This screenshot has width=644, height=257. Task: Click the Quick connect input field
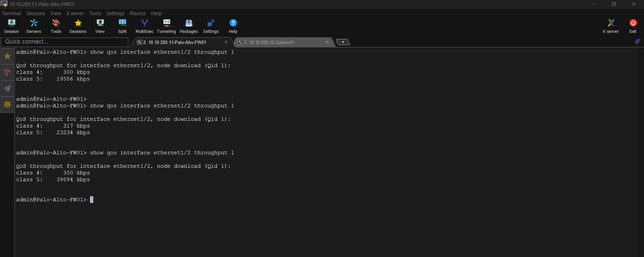64,42
